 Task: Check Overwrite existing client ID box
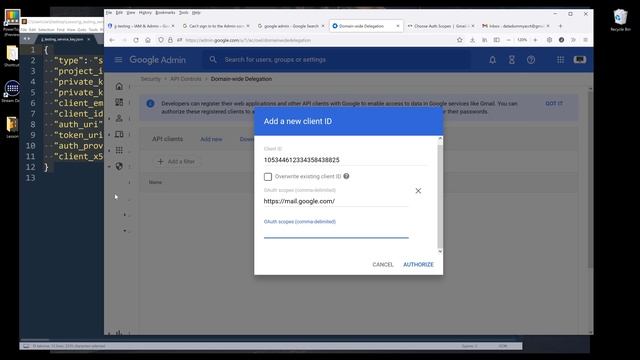pos(268,177)
